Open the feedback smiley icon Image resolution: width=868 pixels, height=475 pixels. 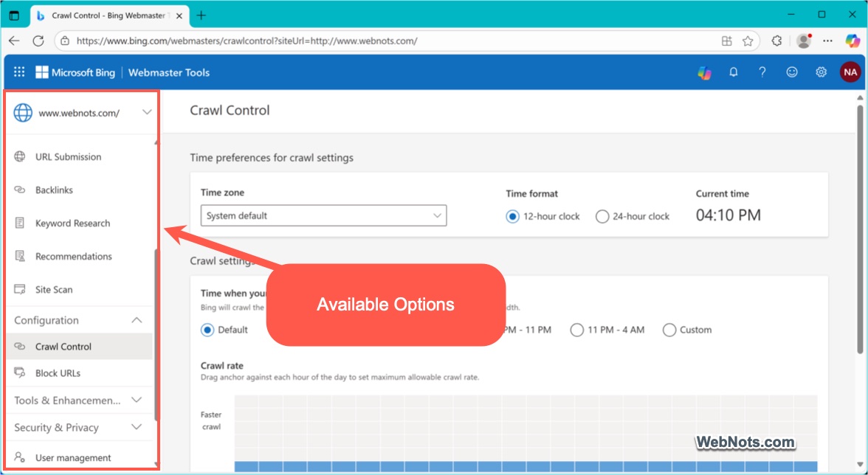click(792, 72)
